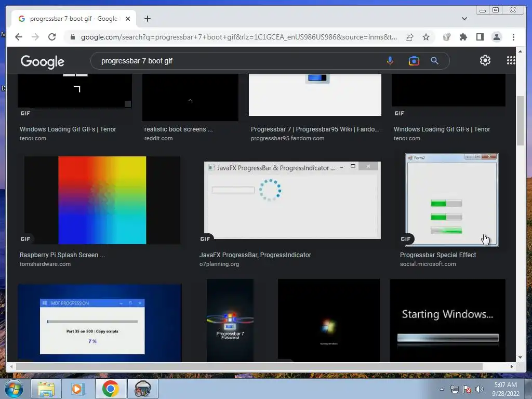Click the green progress bars Form2 thumbnail
The height and width of the screenshot is (399, 532).
click(451, 200)
